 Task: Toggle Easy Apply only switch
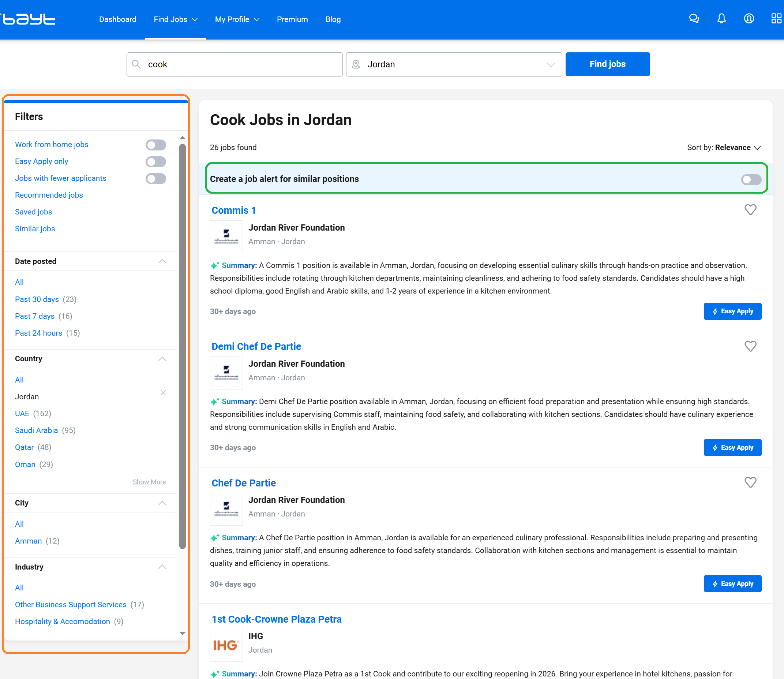[x=155, y=162]
